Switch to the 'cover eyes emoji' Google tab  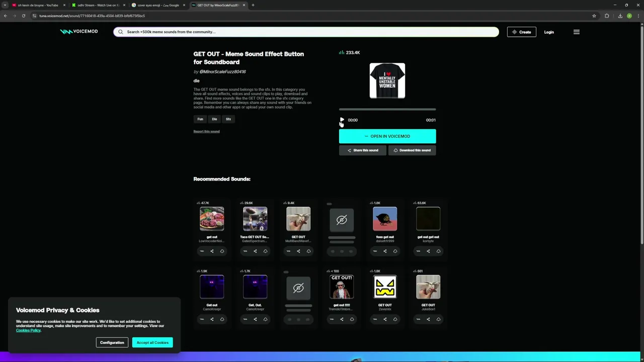click(158, 5)
